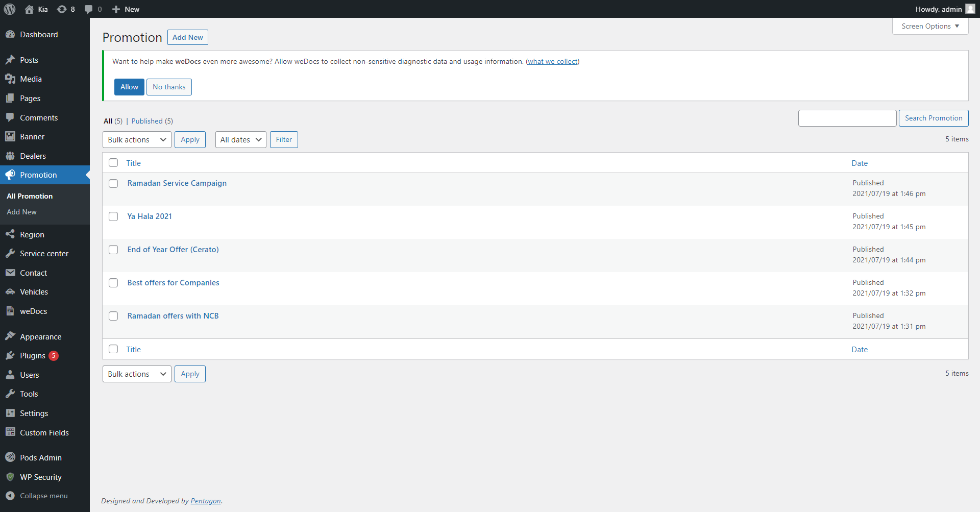Open the Ya Hala 2021 promotion
Image resolution: width=980 pixels, height=512 pixels.
pos(150,216)
